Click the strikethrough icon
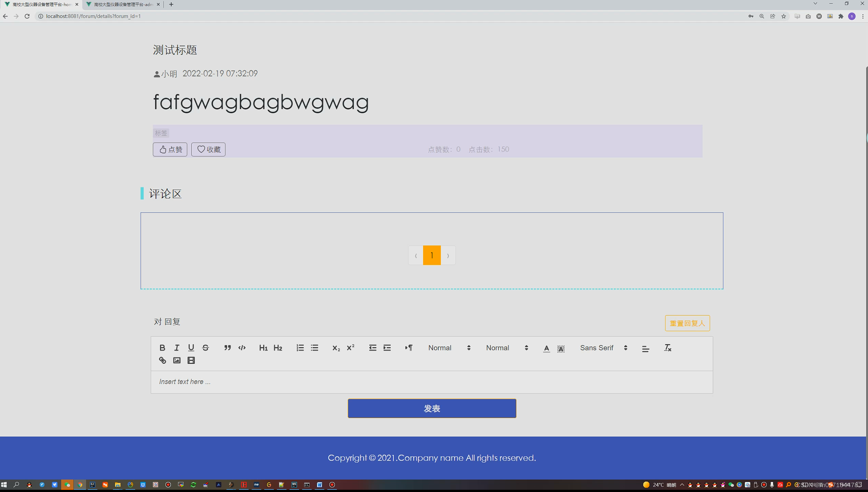 pyautogui.click(x=205, y=347)
